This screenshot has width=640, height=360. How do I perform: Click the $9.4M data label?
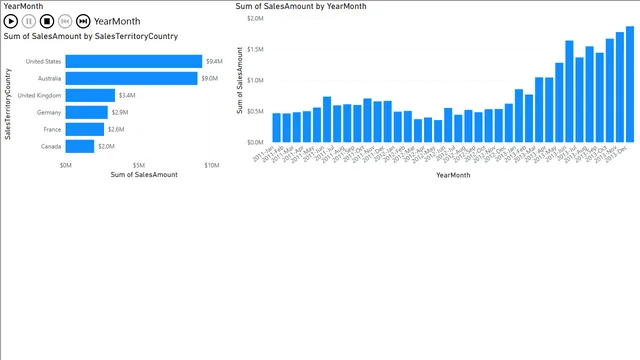(x=214, y=61)
